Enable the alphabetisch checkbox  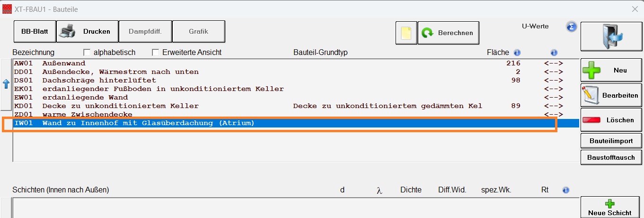click(x=87, y=52)
